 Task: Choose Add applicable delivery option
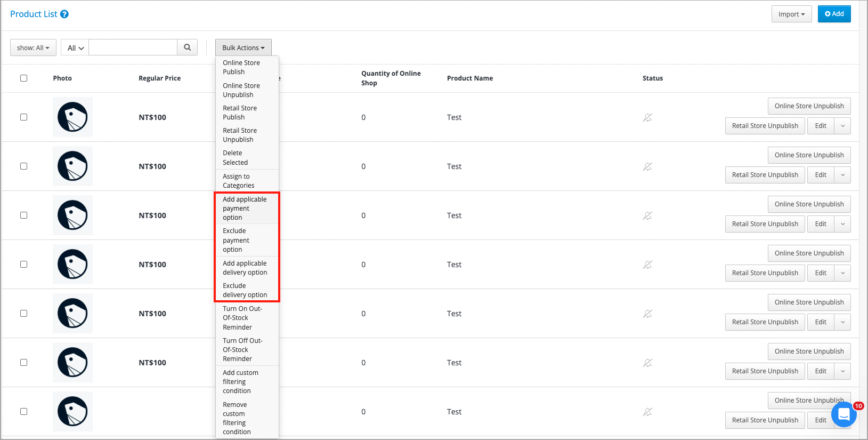pos(247,268)
